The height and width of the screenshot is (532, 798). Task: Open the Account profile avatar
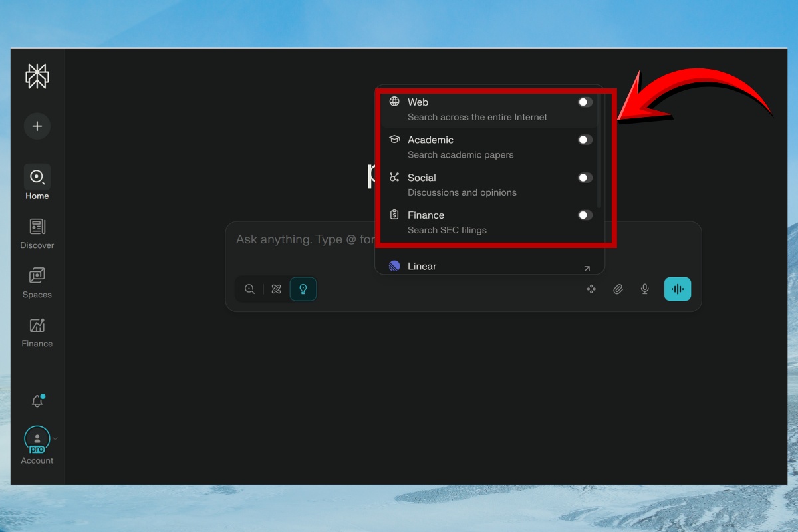[x=37, y=439]
